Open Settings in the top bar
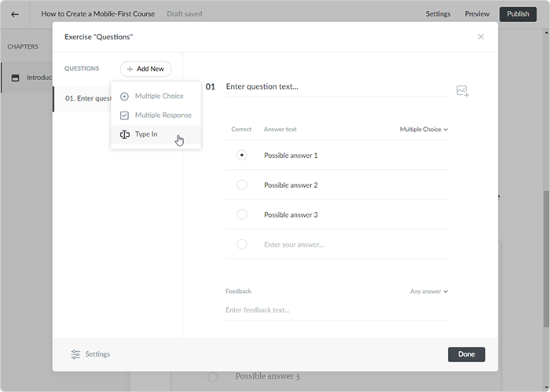 (x=438, y=14)
